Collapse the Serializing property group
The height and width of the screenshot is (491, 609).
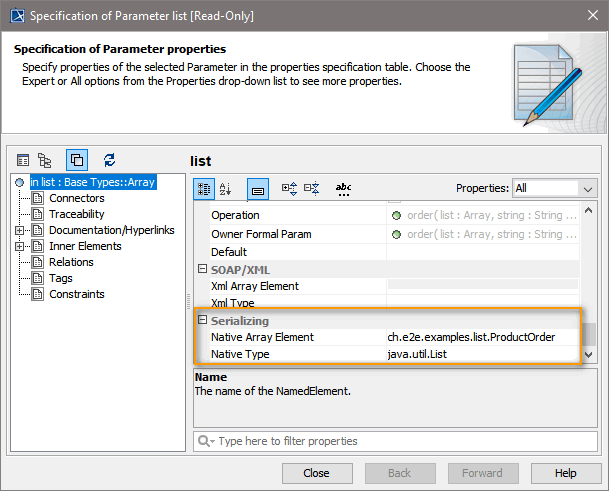(202, 320)
